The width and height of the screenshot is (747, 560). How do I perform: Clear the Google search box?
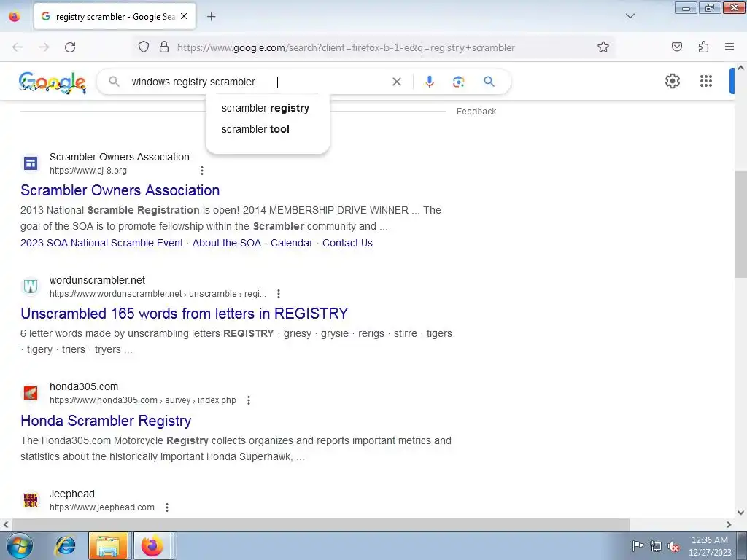pos(396,82)
